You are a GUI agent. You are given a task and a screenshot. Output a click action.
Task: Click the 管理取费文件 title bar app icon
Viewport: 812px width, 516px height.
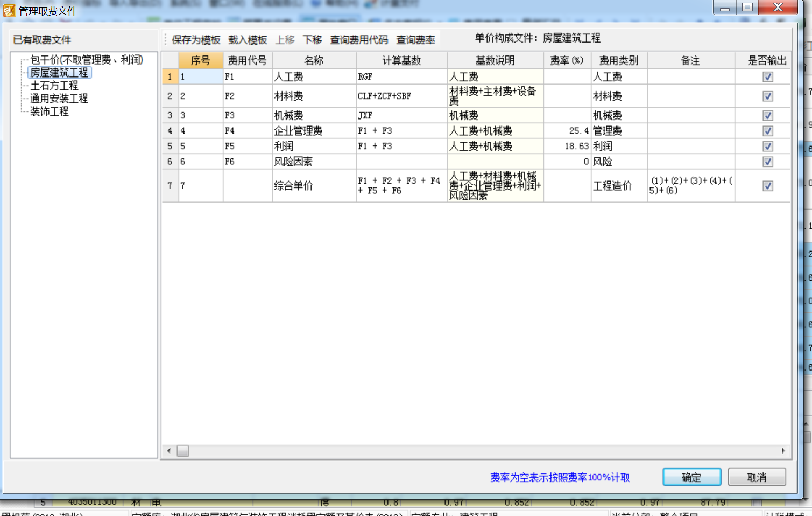(x=9, y=10)
